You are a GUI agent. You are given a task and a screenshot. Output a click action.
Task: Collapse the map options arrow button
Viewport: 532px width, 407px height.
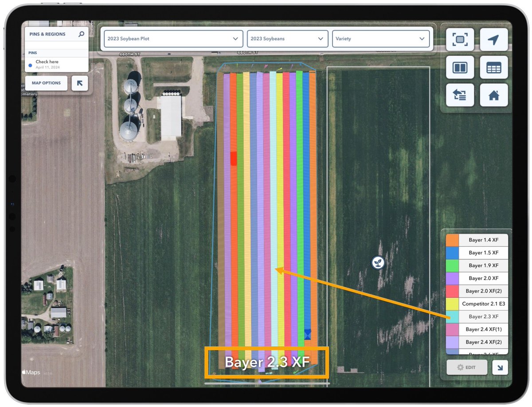80,83
